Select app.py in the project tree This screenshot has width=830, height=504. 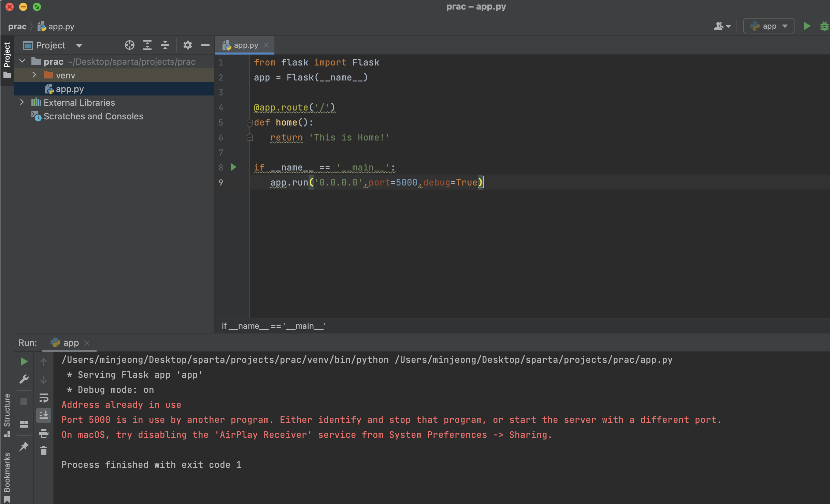click(114, 89)
